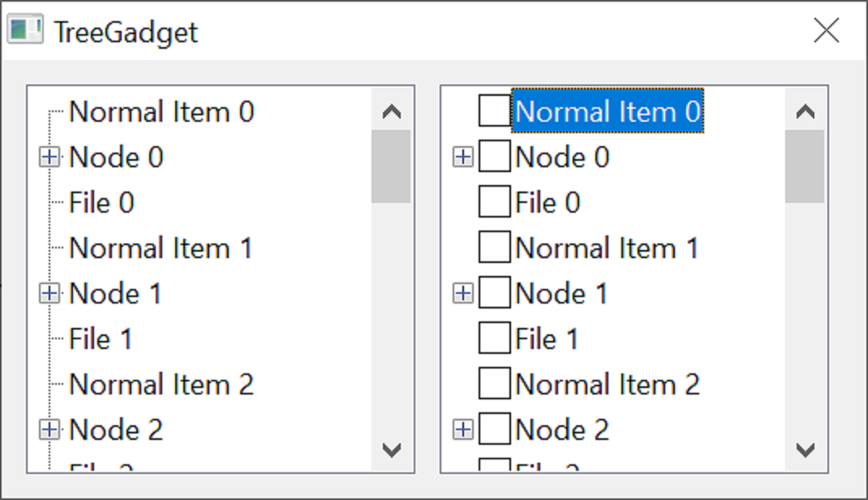The width and height of the screenshot is (868, 500).
Task: Expand Node 2 in right checkbox tree
Action: [462, 429]
